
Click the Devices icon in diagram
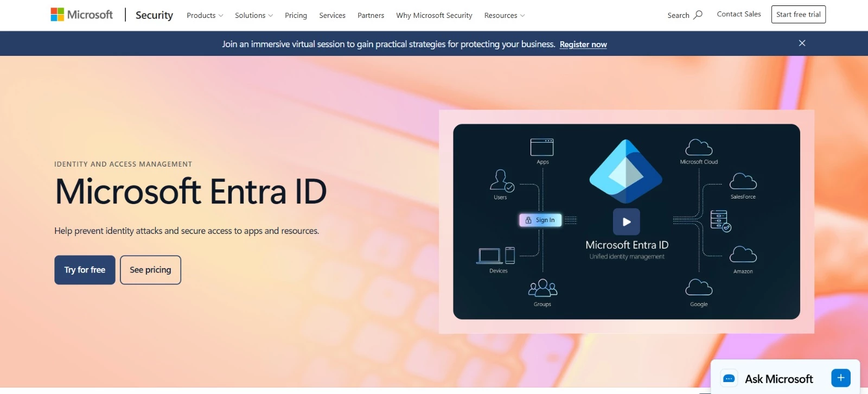tap(496, 255)
